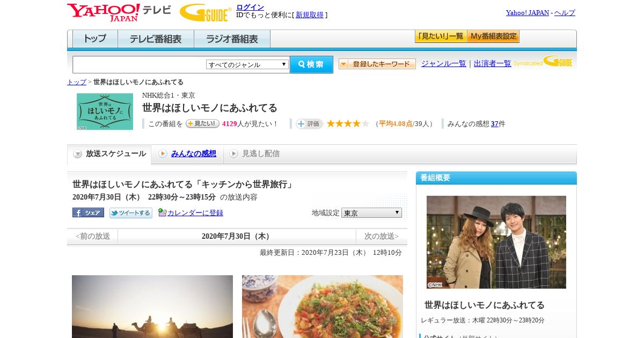This screenshot has height=338, width=644.
Task: Click the 4129人が見たい！ count text
Action: (250, 123)
